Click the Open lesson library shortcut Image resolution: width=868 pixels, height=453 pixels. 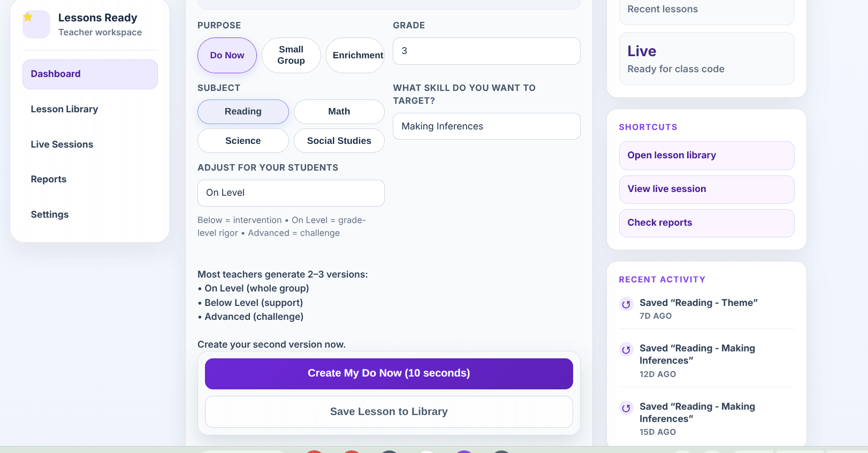pyautogui.click(x=706, y=155)
